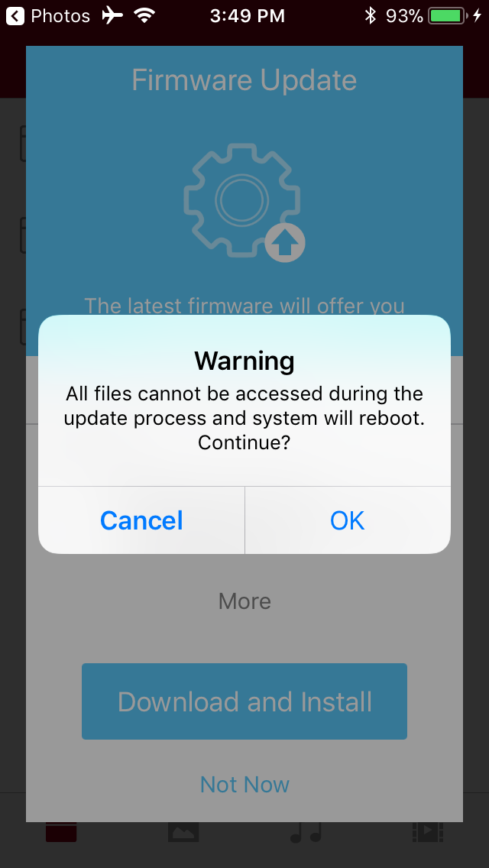489x868 pixels.
Task: Open the photos tab icon at bottom
Action: pos(183,831)
